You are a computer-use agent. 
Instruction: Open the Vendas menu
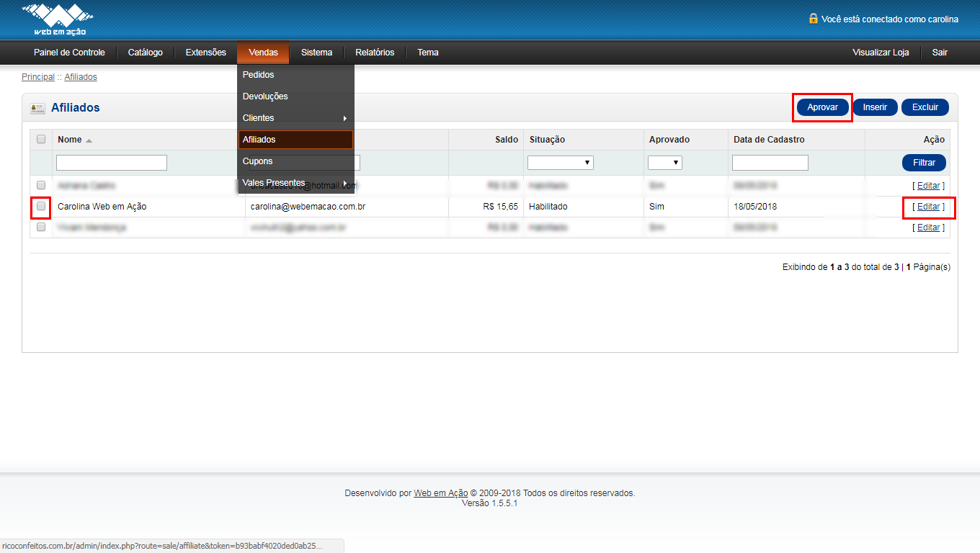263,53
